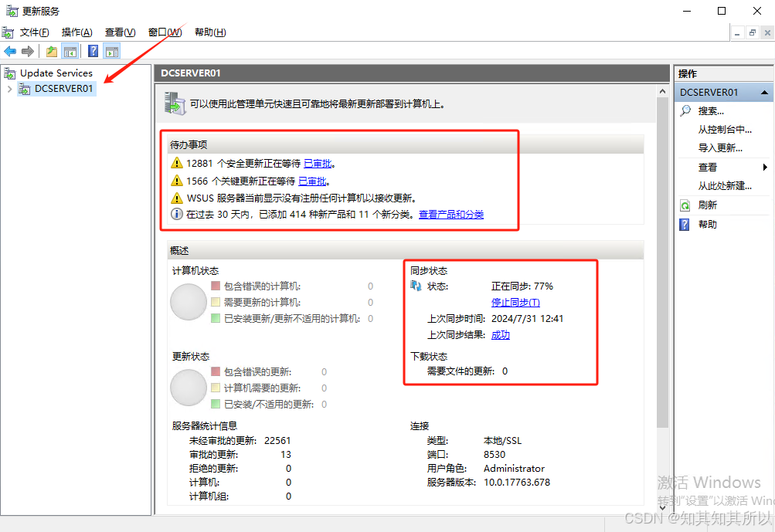This screenshot has width=775, height=532.
Task: Click the yellow 需要更新的计算机 legend swatch
Action: pos(216,302)
